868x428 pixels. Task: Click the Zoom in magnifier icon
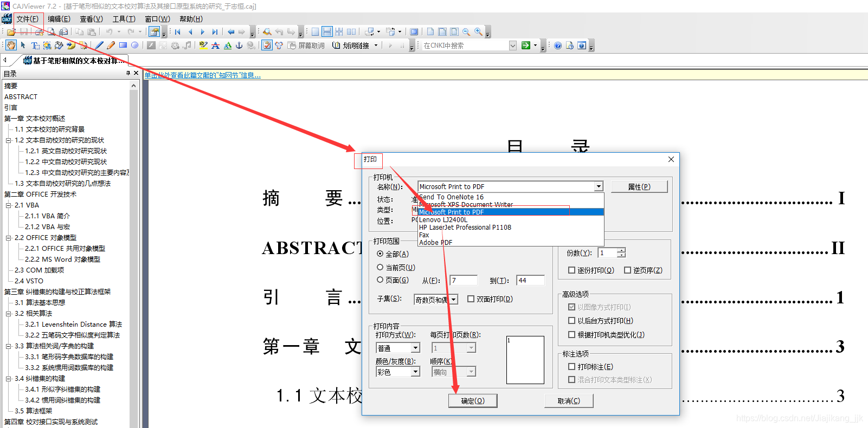478,32
